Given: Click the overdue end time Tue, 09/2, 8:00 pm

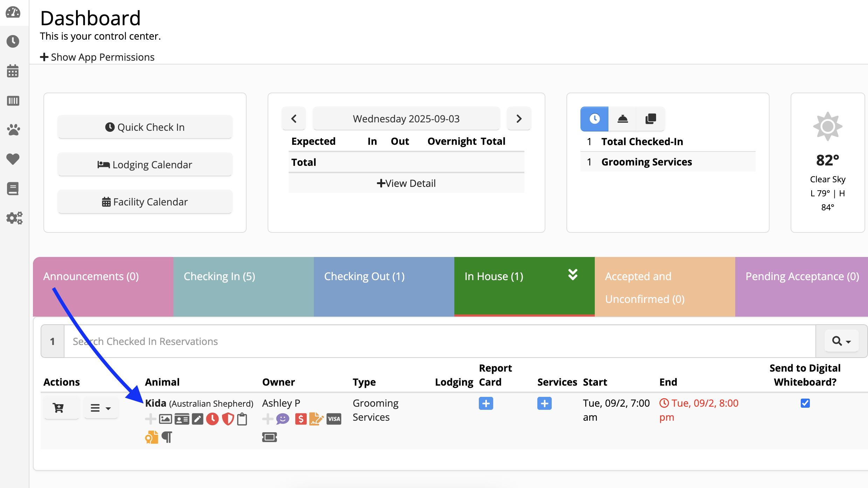Looking at the screenshot, I should pos(699,410).
